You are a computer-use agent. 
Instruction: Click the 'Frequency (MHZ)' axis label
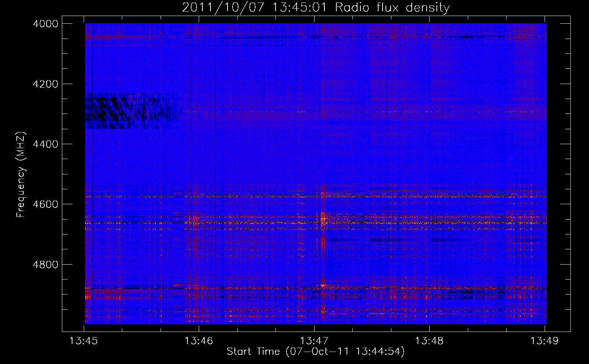pyautogui.click(x=21, y=175)
